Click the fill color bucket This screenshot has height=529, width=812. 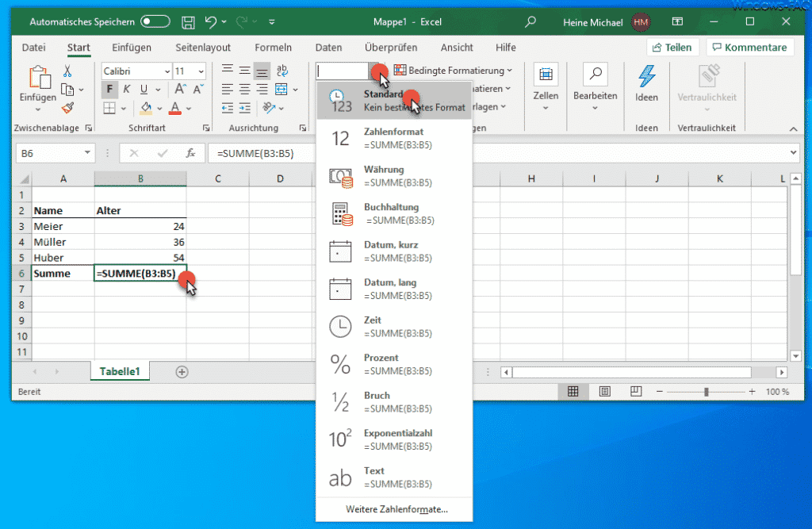(x=147, y=109)
